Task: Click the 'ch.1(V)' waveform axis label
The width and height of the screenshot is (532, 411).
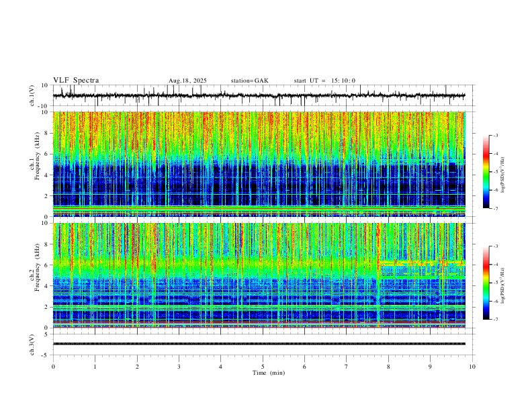Action: pos(32,95)
